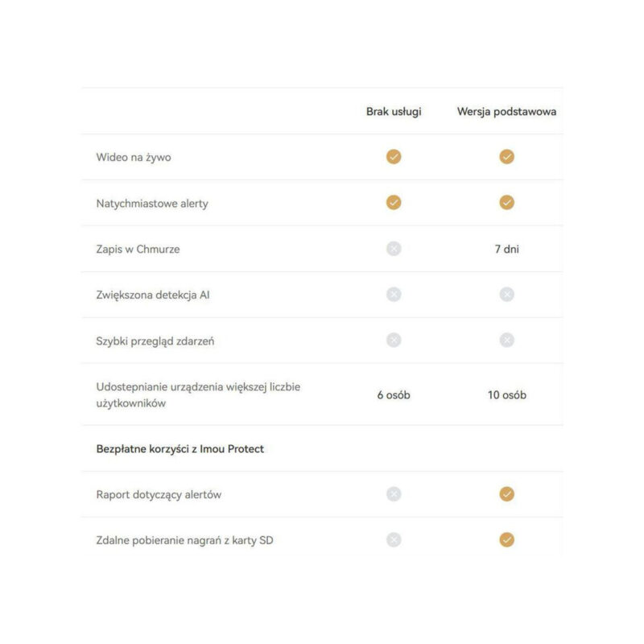Click grey X for Zdalne pobieranie nagrań
Screen dimensions: 644x644
tap(394, 540)
